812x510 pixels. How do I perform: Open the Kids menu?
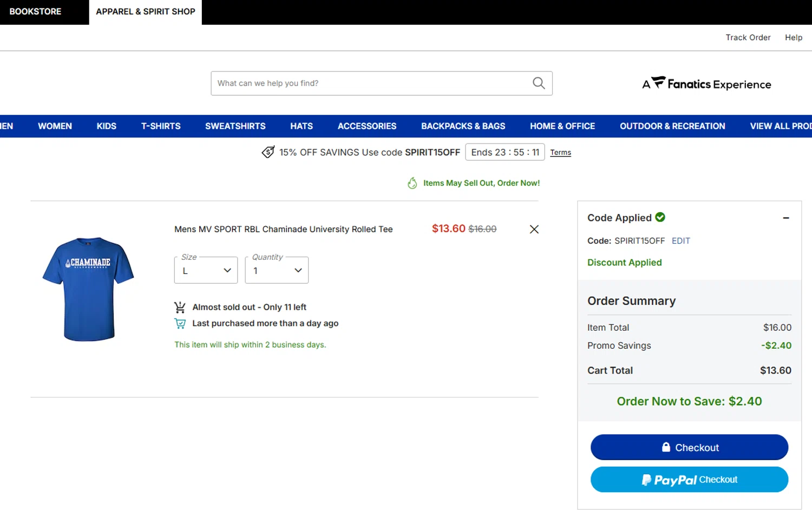(107, 126)
